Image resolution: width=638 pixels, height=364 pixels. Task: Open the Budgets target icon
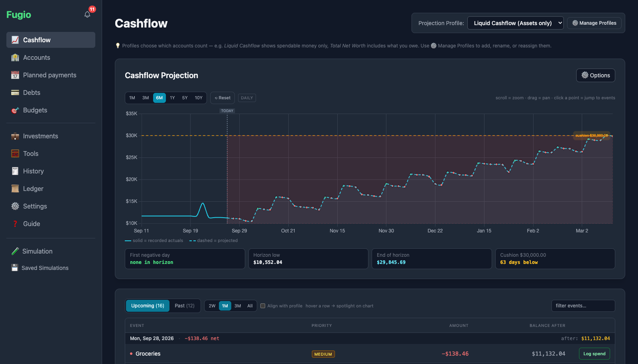(15, 110)
